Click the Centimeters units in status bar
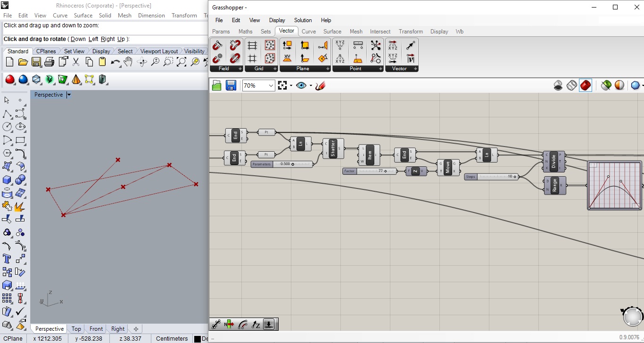The width and height of the screenshot is (644, 343). pyautogui.click(x=172, y=338)
